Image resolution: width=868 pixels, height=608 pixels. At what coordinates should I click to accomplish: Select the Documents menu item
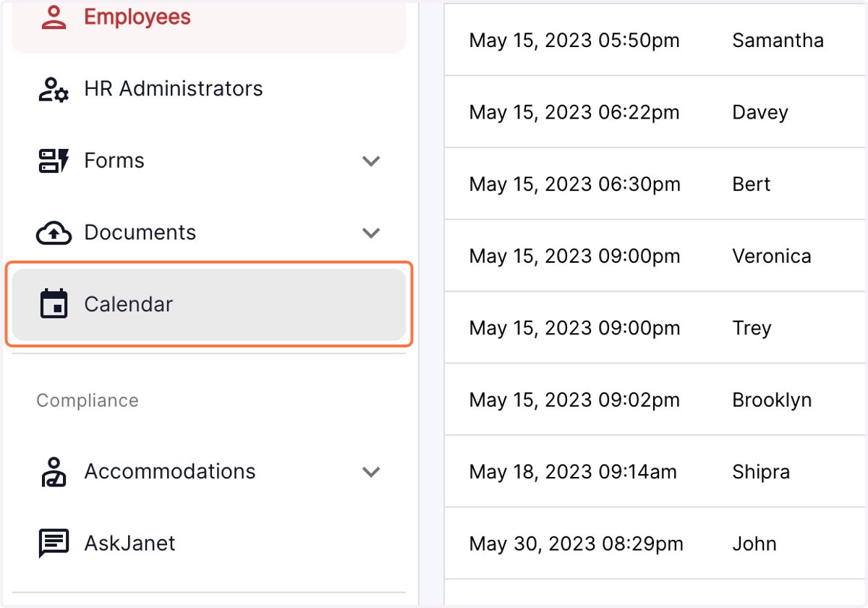click(209, 233)
